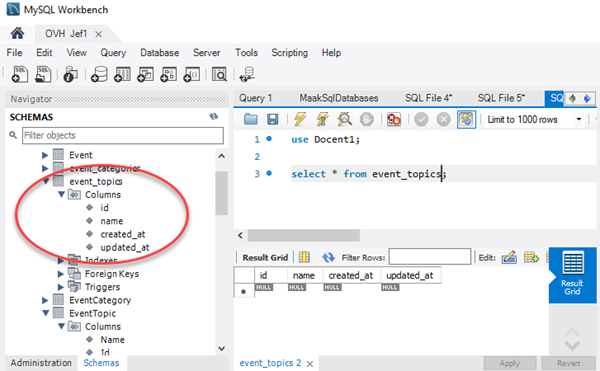Collapse Columns folder under EventTopic
Viewport: 600px width, 371px height.
(x=61, y=327)
